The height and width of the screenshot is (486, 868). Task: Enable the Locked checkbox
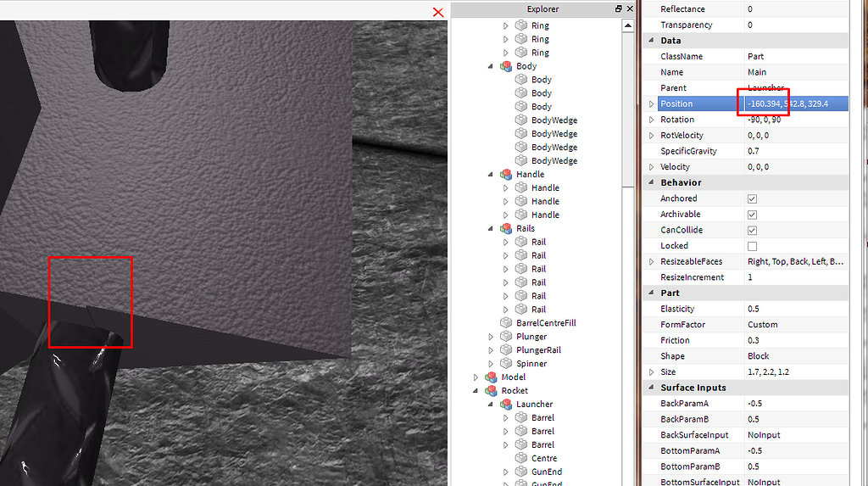tap(753, 246)
